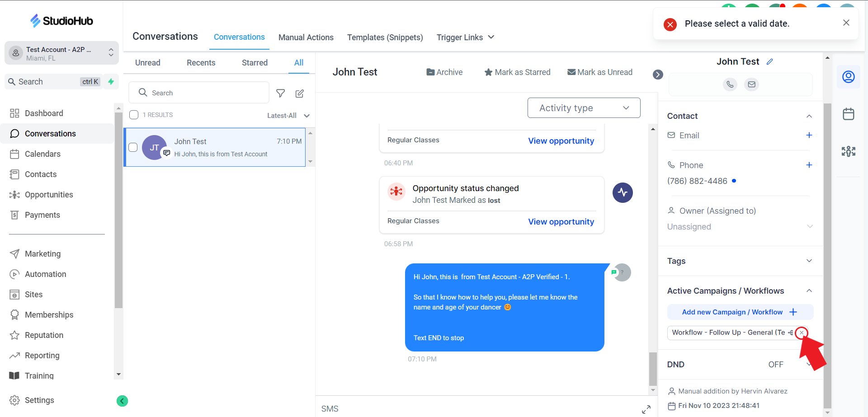
Task: Open Training in the sidebar
Action: pos(39,376)
